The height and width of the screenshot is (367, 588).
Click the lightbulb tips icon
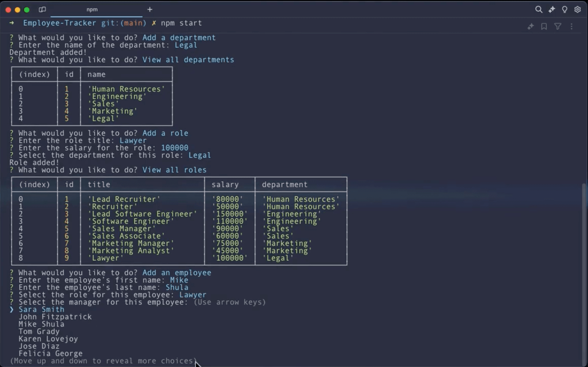tap(564, 9)
